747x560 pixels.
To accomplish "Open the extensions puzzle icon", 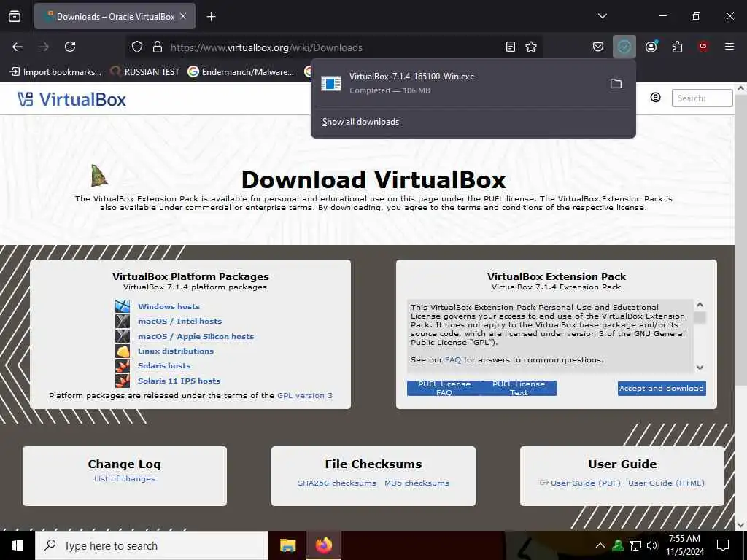I will pyautogui.click(x=677, y=47).
